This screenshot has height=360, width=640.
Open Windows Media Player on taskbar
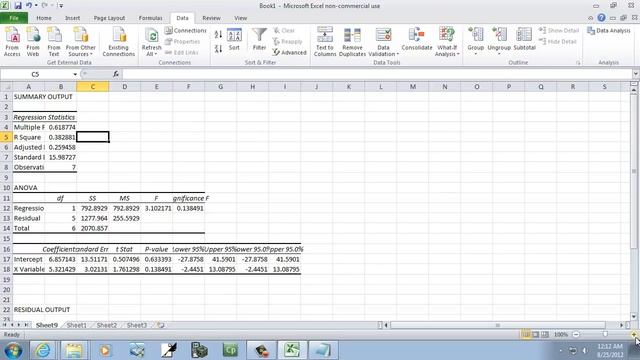tap(105, 350)
